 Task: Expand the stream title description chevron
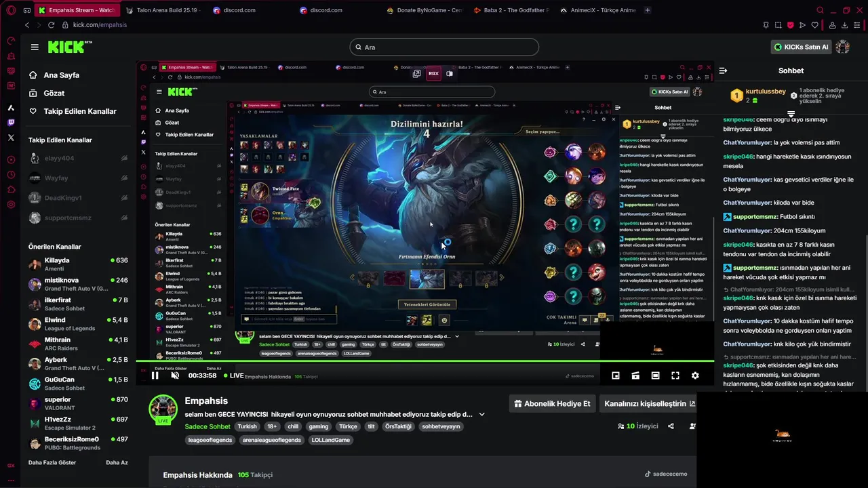tap(482, 414)
